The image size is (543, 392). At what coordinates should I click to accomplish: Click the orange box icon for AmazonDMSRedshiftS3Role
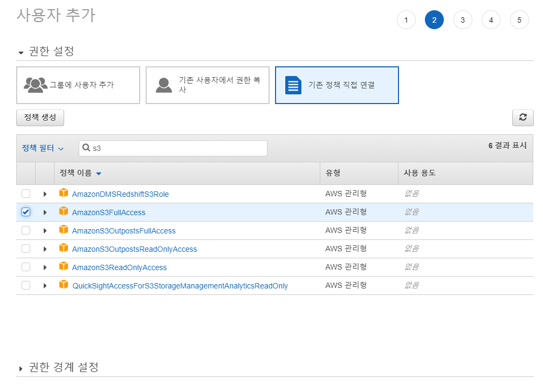[64, 192]
